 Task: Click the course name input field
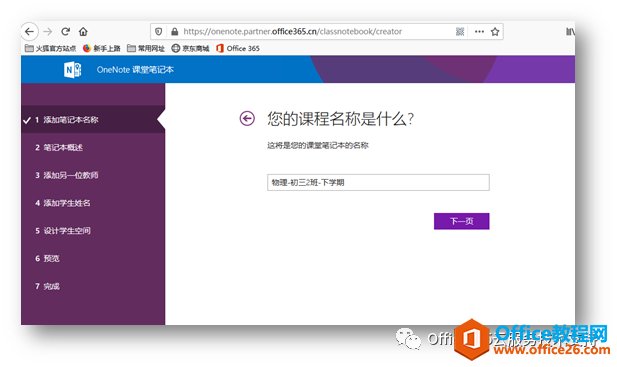(378, 183)
